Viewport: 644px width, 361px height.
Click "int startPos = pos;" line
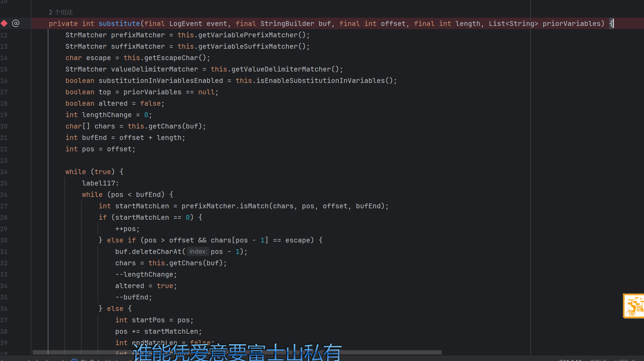[154, 320]
